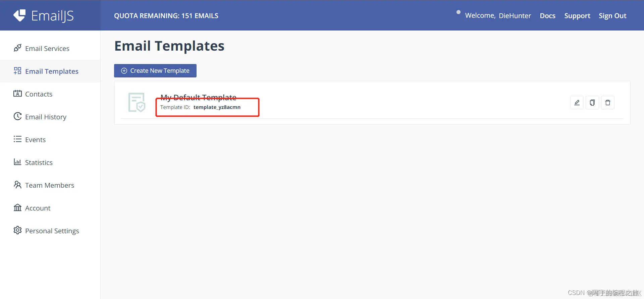Screen dimensions: 644x299
Task: Click status dot beside Welcome
Action: pyautogui.click(x=459, y=12)
